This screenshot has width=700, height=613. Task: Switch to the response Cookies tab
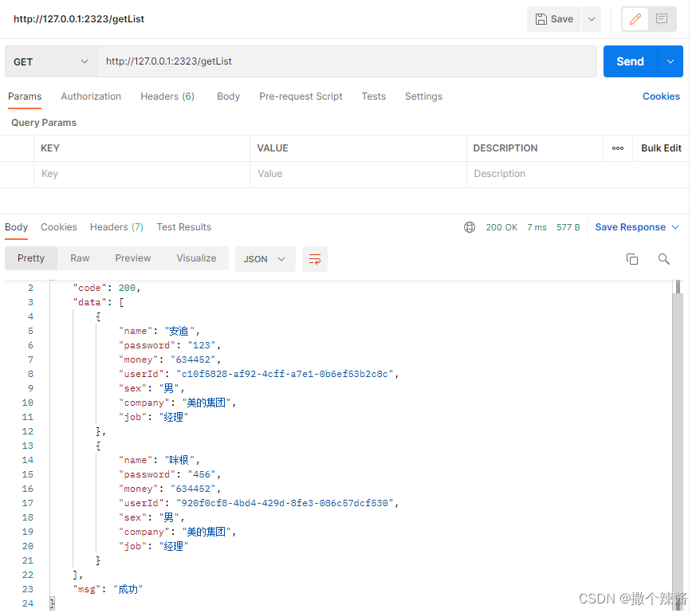coord(59,227)
